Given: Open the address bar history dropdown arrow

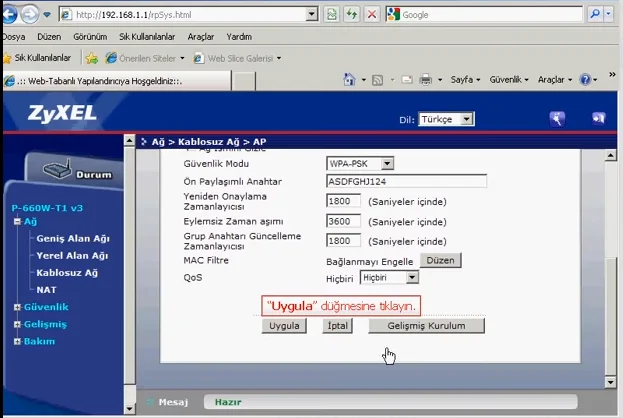Looking at the screenshot, I should coord(312,15).
